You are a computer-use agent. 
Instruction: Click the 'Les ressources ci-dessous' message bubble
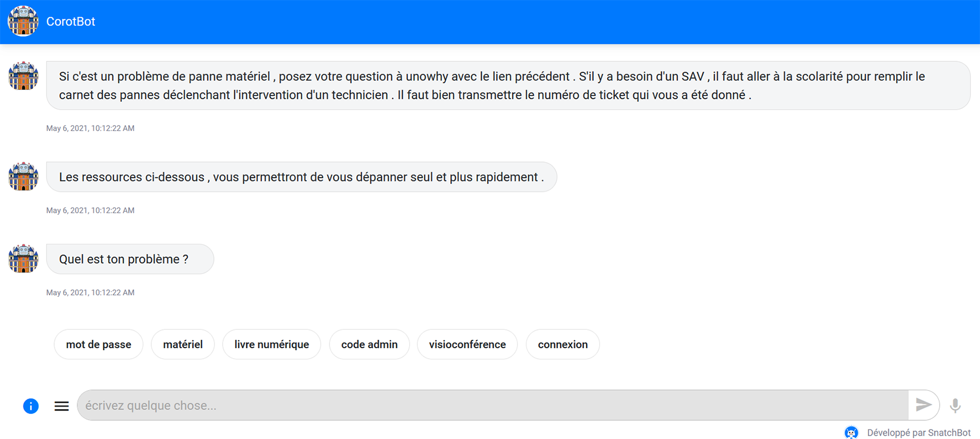[x=301, y=177]
